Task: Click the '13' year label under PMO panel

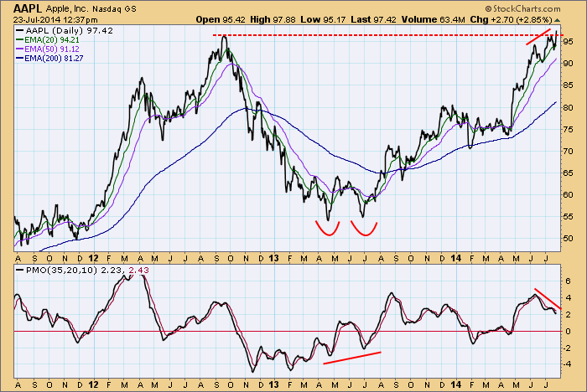Action: click(x=274, y=384)
